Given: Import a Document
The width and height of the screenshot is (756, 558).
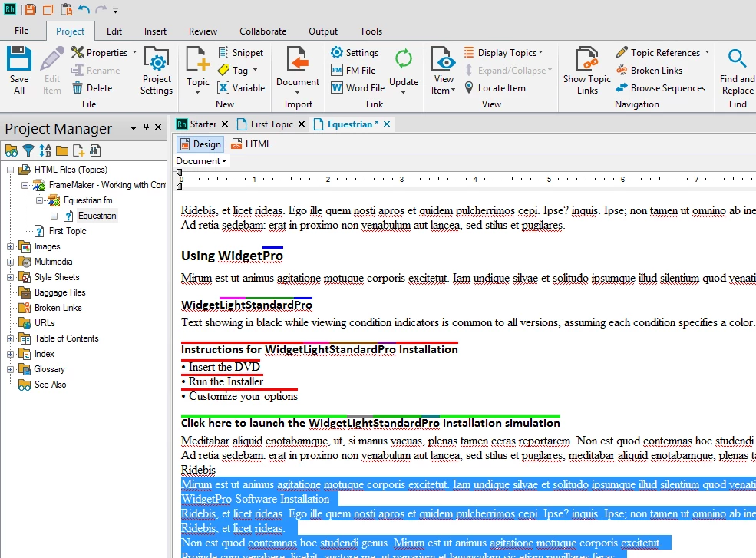Looking at the screenshot, I should 298,71.
